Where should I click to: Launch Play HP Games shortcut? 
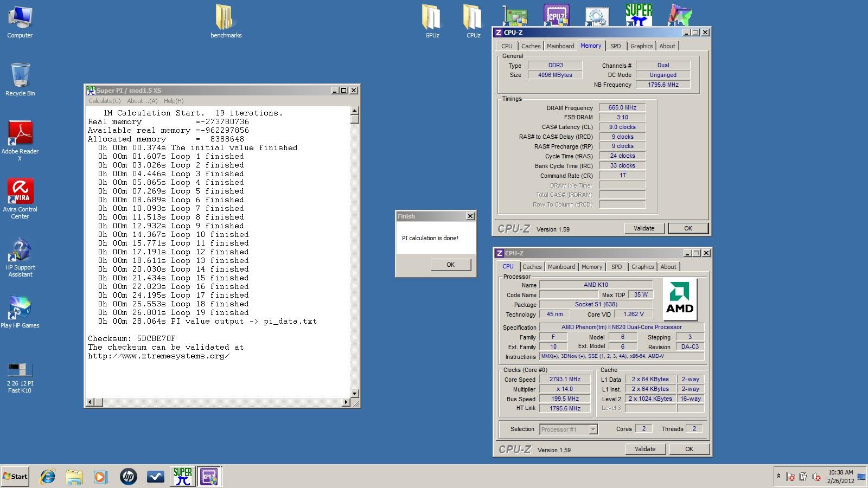[x=20, y=312]
